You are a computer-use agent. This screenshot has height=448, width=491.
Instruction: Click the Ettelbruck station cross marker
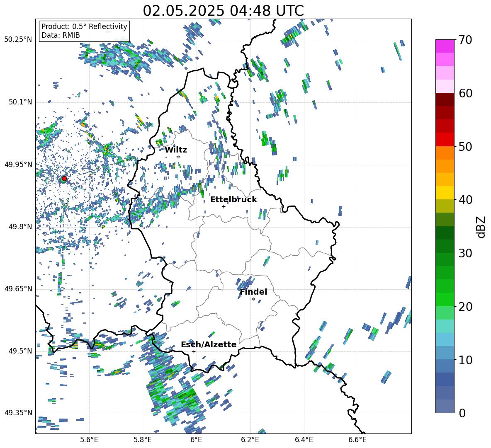[224, 206]
